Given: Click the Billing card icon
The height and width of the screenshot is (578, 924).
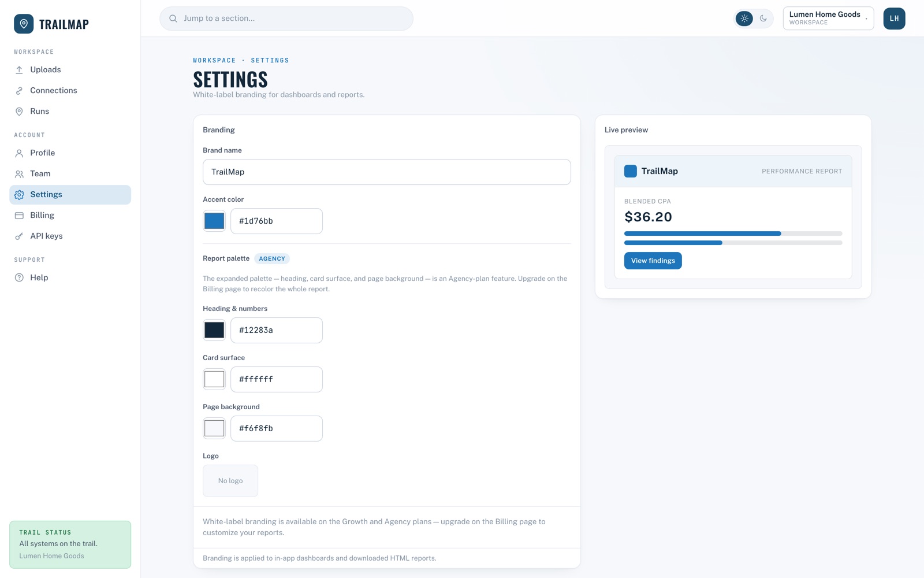Looking at the screenshot, I should click(x=19, y=216).
